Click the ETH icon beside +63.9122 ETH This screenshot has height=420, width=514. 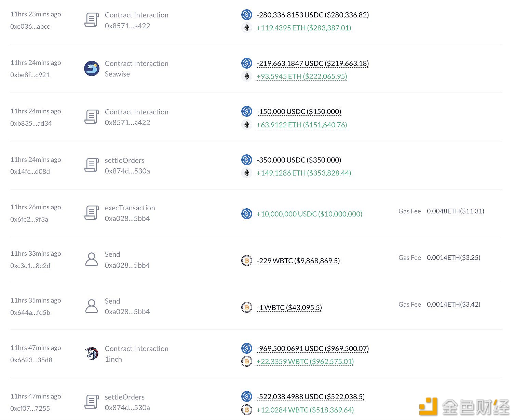(246, 125)
